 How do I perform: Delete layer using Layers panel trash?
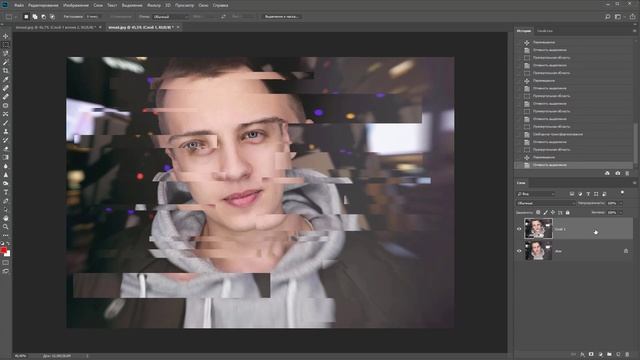pos(627,354)
